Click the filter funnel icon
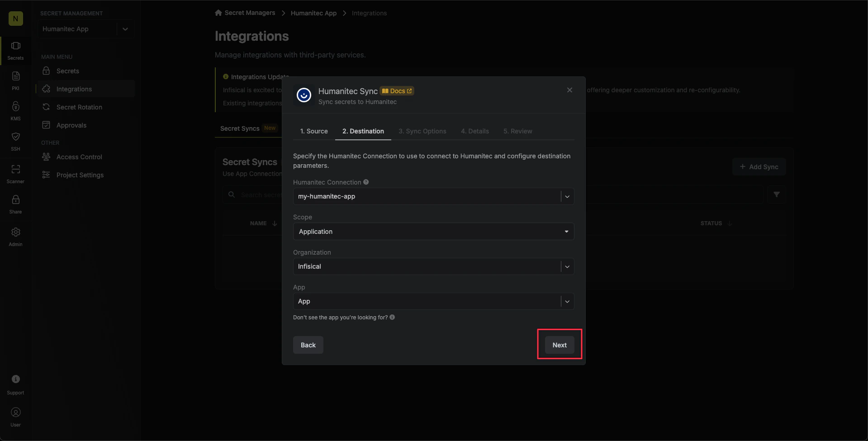 click(x=777, y=194)
